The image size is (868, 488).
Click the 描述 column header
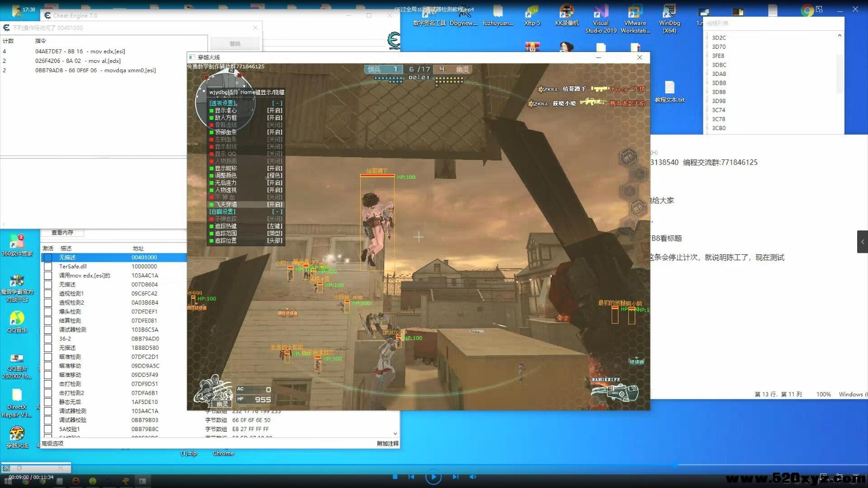[66, 248]
